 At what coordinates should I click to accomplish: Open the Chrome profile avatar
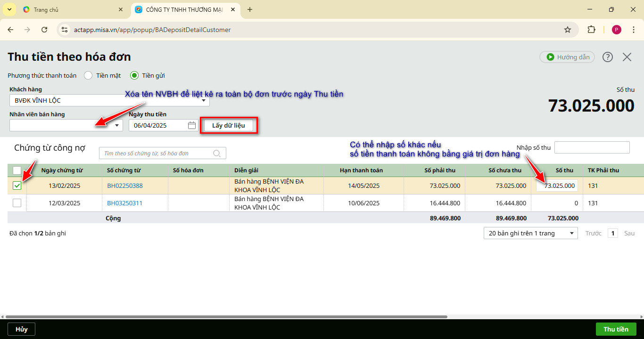pos(616,30)
